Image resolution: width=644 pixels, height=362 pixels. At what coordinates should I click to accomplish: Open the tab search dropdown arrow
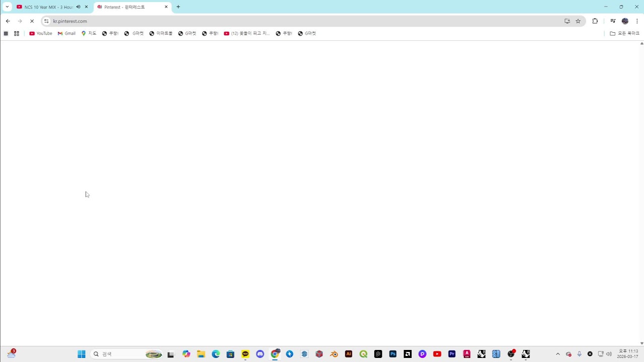coord(7,7)
